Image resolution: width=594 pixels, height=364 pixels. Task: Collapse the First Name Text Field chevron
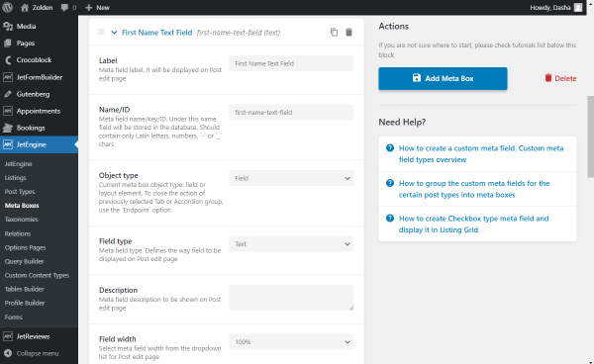point(114,33)
